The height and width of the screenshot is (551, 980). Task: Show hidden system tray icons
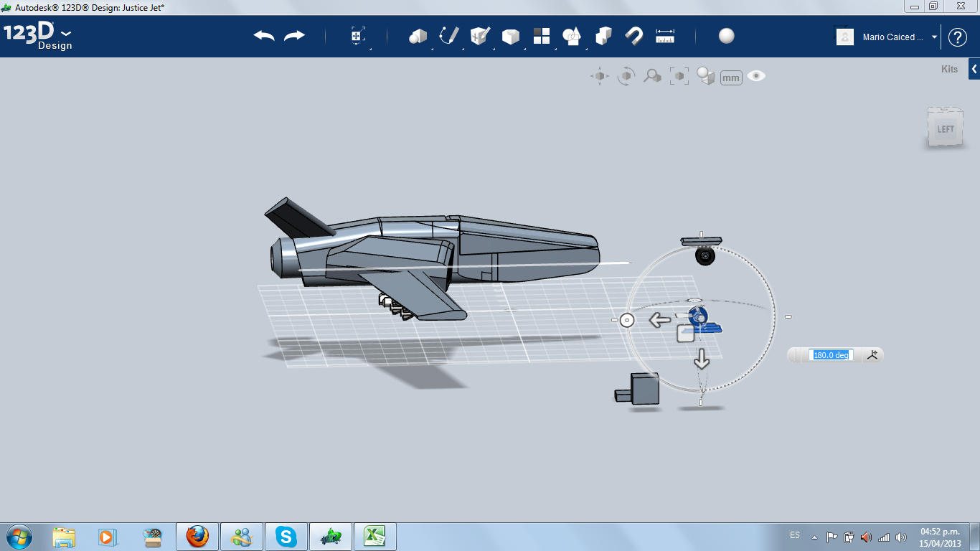pos(814,537)
